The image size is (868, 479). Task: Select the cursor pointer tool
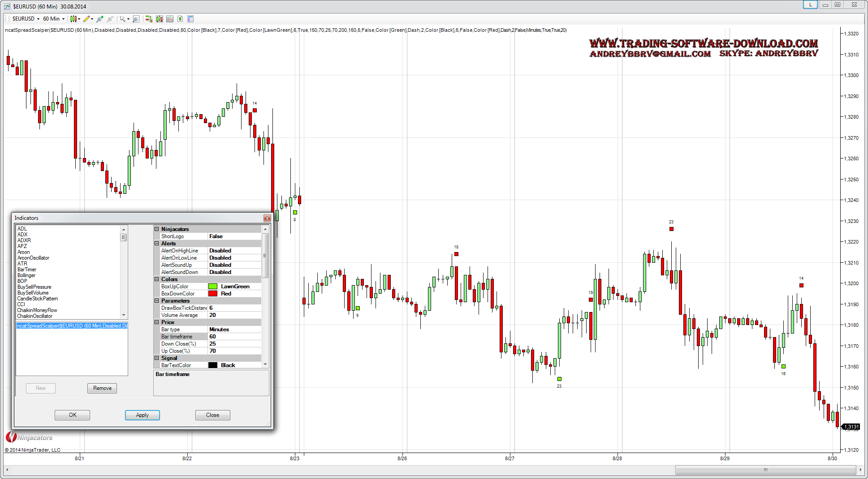(x=122, y=19)
